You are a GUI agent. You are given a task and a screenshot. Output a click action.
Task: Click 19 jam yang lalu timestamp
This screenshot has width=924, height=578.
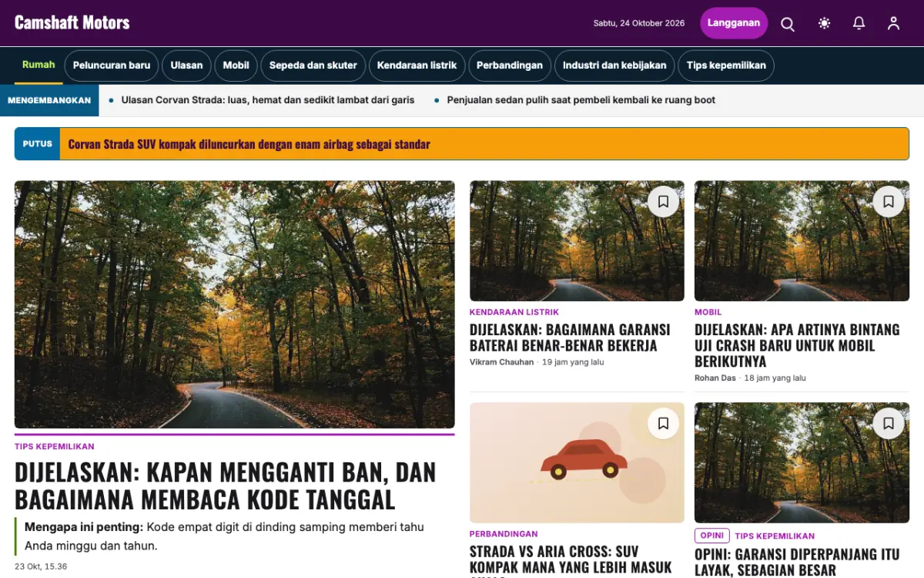pyautogui.click(x=573, y=362)
